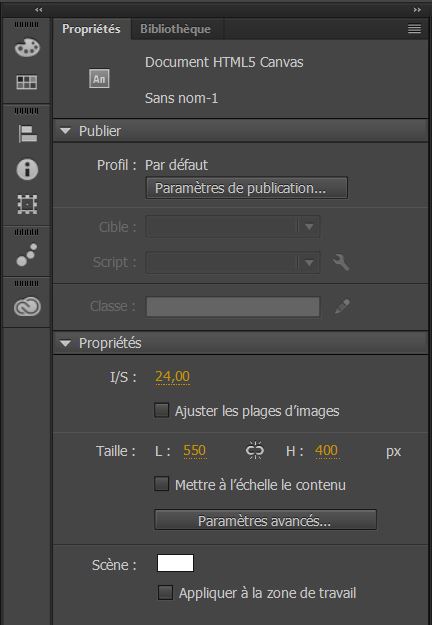432x625 pixels.
Task: Open the panel options menu icon
Action: 414,29
